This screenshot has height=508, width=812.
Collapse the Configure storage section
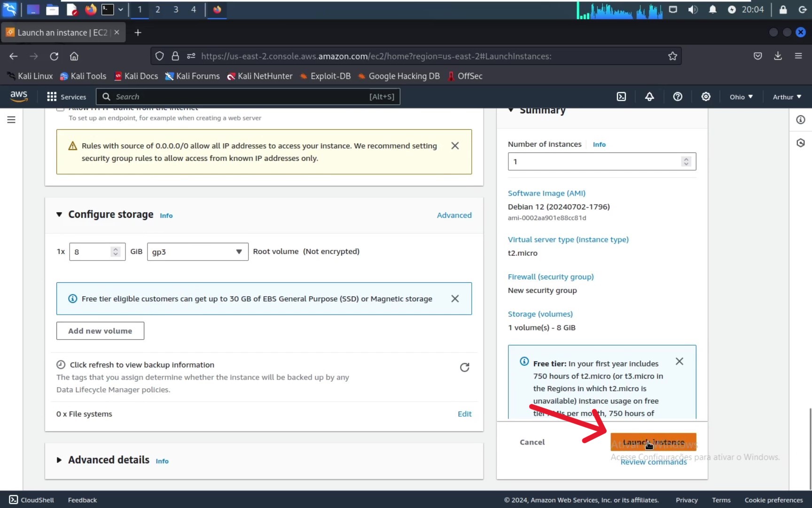[59, 214]
